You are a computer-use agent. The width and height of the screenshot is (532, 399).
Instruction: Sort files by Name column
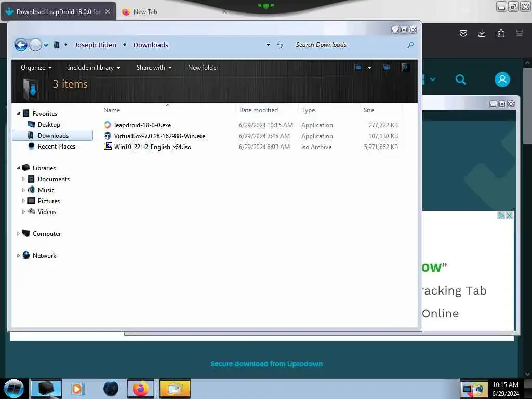click(x=112, y=110)
